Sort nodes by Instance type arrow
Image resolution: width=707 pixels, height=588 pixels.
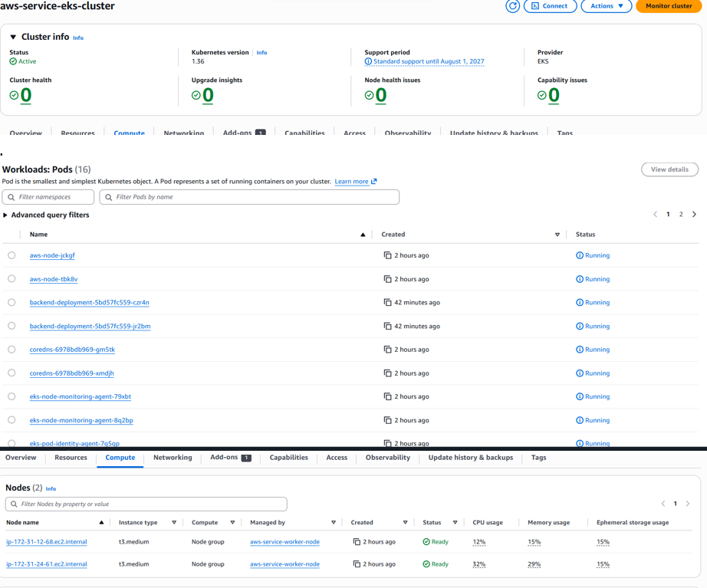[174, 522]
